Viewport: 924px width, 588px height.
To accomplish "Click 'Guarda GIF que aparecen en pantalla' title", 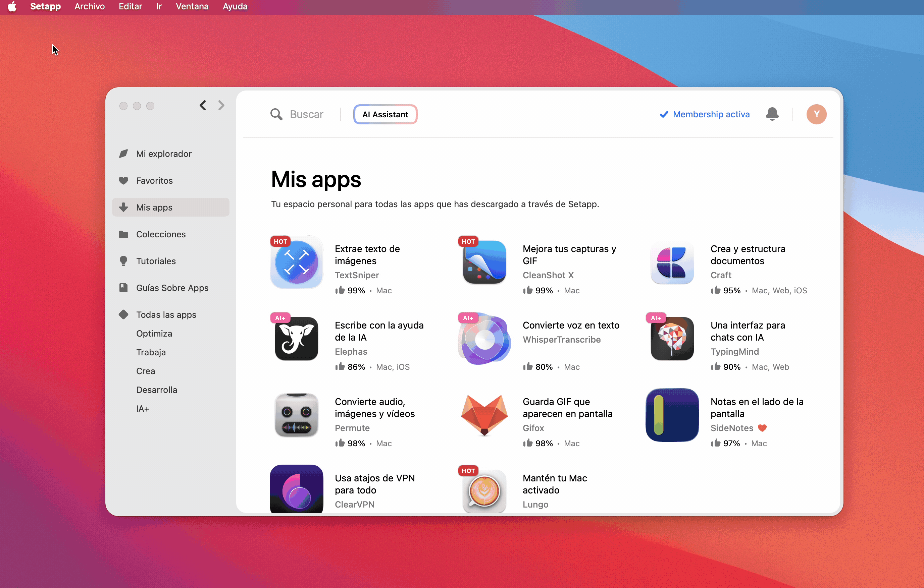I will coord(568,407).
